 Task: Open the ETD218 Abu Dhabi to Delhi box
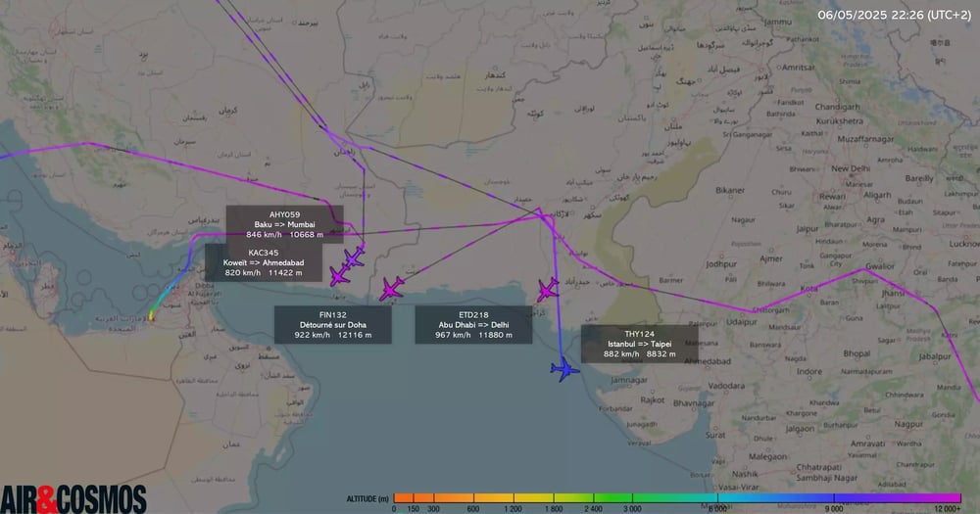click(473, 325)
